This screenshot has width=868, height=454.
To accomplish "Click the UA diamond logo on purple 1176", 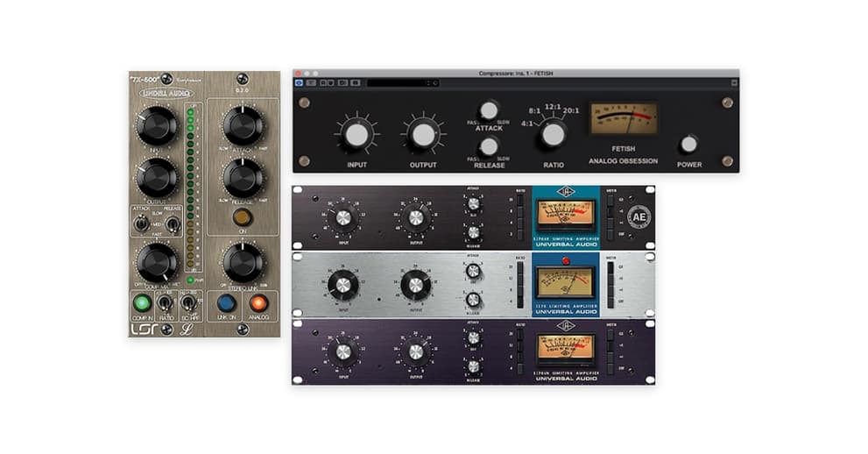I will pos(565,325).
